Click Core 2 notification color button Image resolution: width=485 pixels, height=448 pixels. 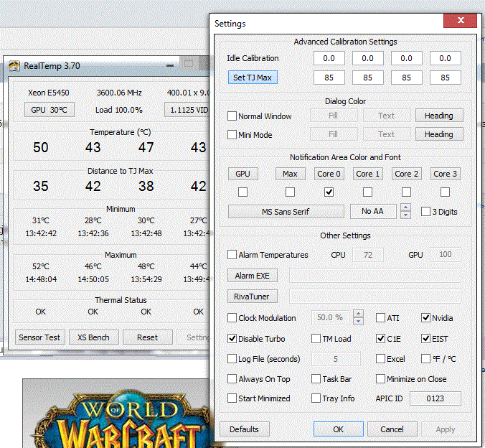pyautogui.click(x=406, y=174)
